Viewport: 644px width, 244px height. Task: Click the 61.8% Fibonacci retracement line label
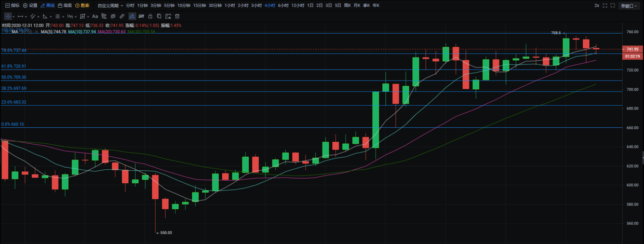pyautogui.click(x=14, y=66)
